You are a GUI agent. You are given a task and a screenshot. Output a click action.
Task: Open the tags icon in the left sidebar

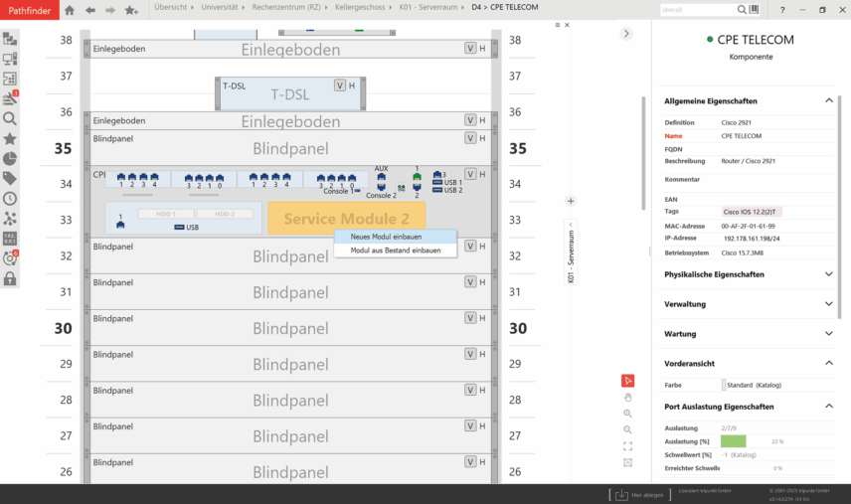[x=10, y=178]
